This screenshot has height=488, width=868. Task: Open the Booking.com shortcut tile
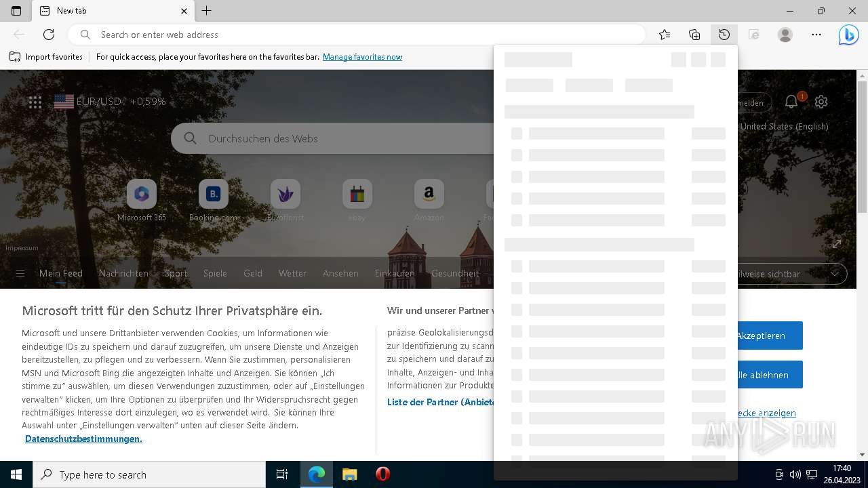click(x=214, y=201)
